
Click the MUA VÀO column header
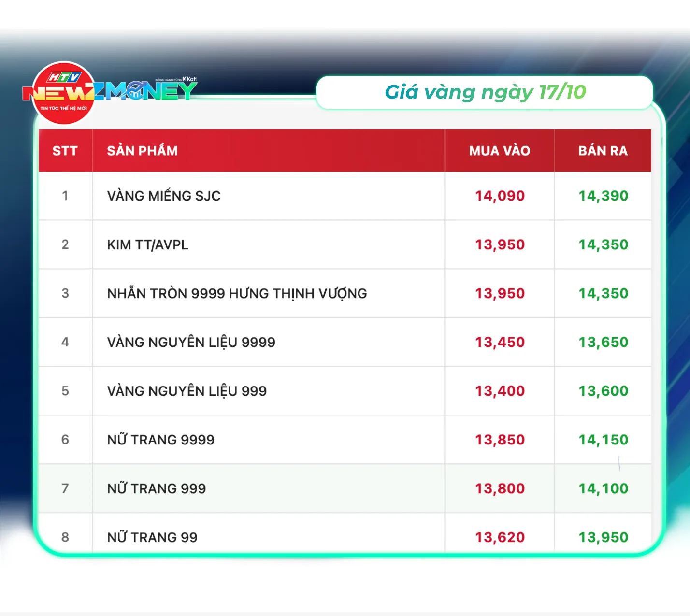click(500, 151)
